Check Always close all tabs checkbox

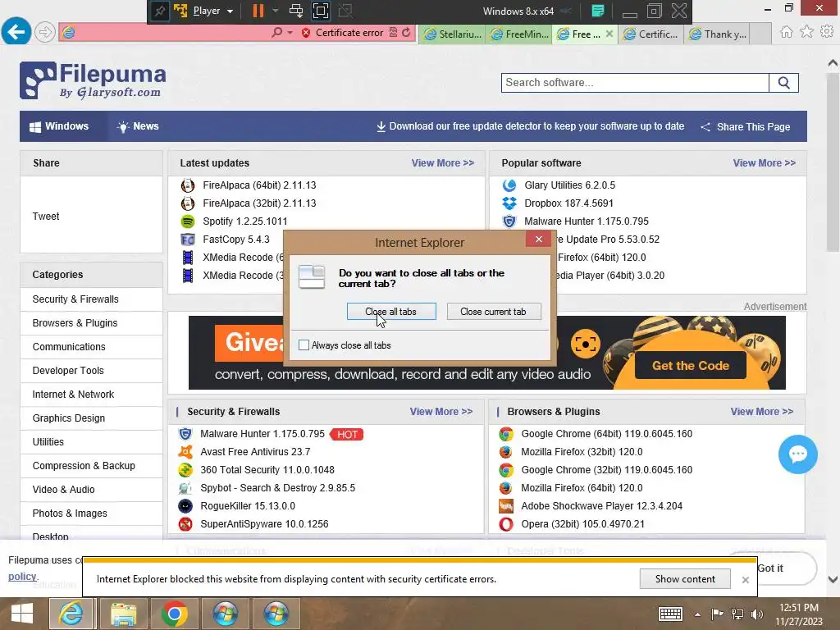click(x=304, y=345)
